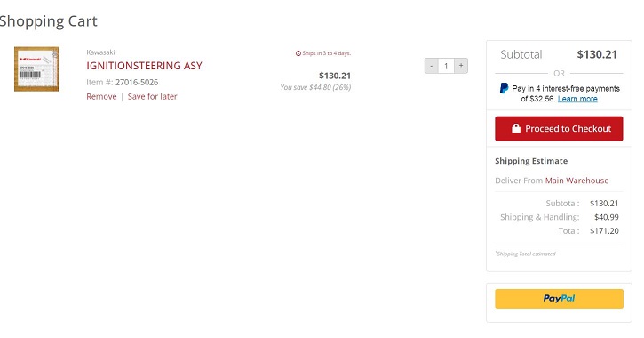Image resolution: width=644 pixels, height=338 pixels.
Task: Click the Kawasaki brand label
Action: tap(100, 52)
